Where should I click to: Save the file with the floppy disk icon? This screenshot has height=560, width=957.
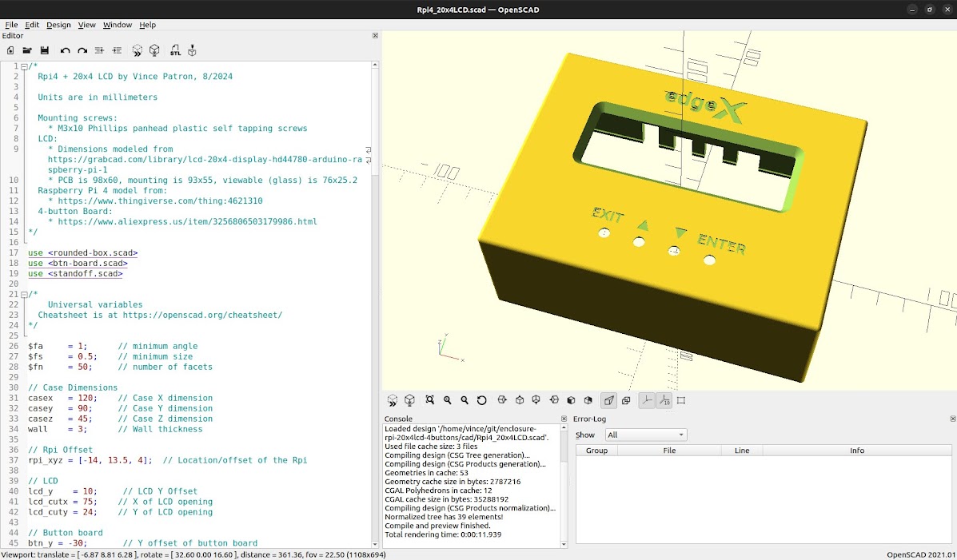[x=45, y=50]
